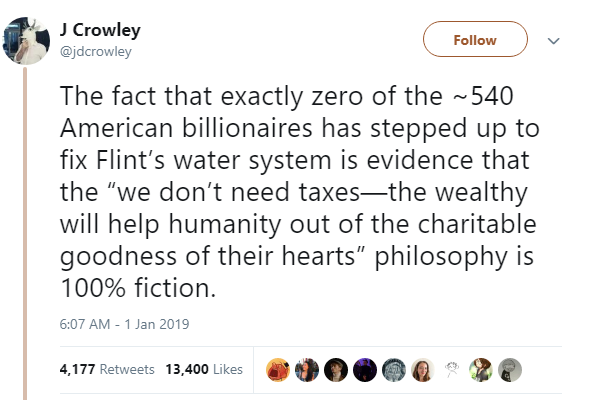Open the pencil sketch doodle liker avatar

click(452, 370)
